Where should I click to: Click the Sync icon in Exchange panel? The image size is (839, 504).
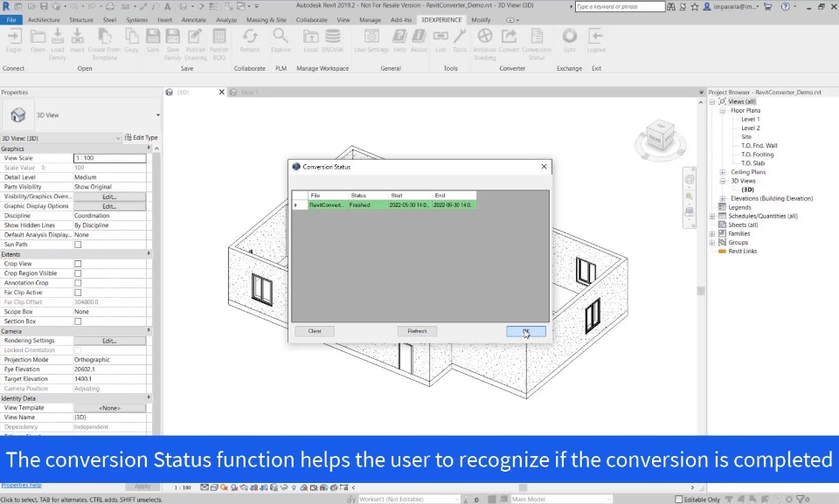(569, 41)
